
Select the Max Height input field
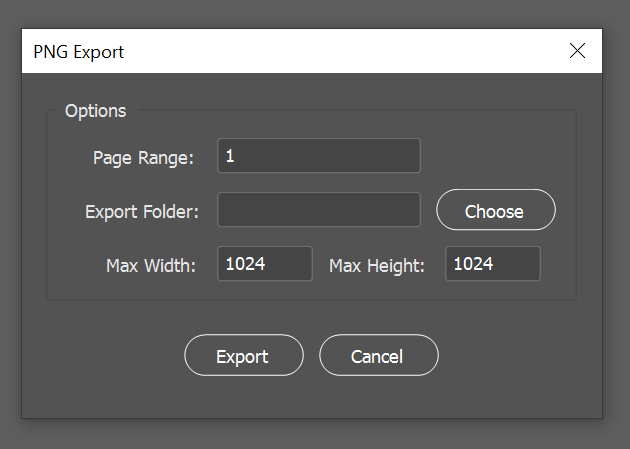[492, 264]
